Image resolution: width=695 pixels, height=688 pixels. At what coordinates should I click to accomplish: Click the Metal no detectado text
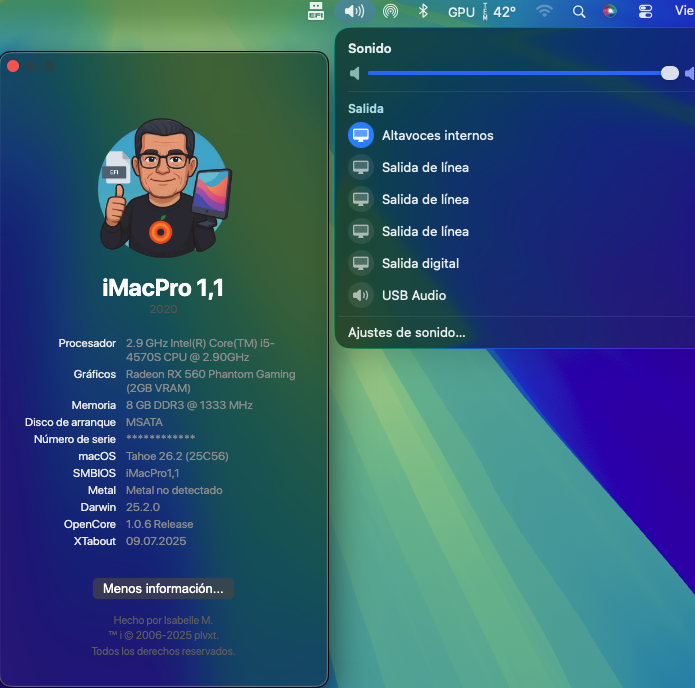click(174, 490)
